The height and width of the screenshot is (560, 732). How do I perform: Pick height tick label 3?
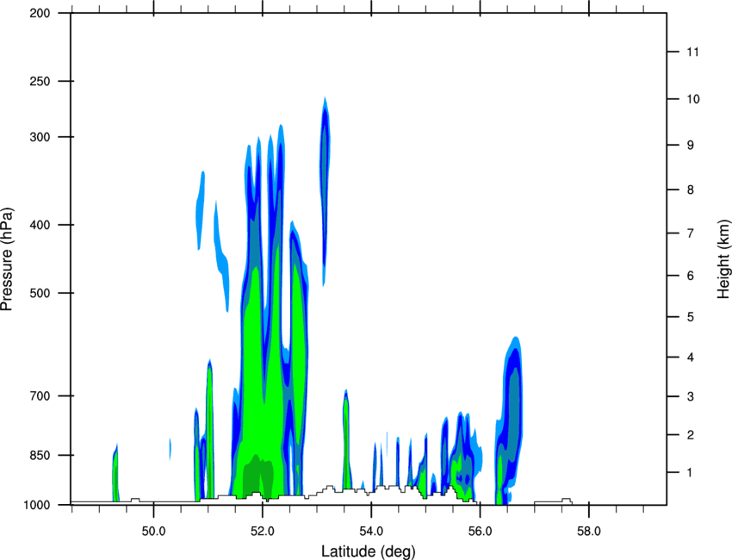click(691, 396)
